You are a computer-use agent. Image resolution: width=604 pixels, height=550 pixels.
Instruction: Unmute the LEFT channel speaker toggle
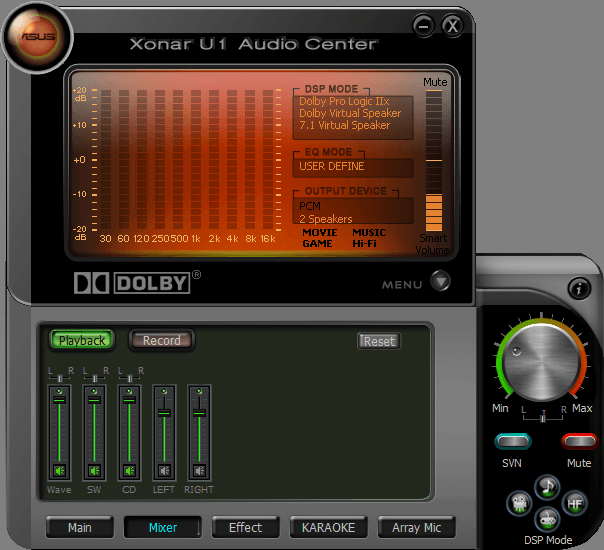pyautogui.click(x=164, y=470)
